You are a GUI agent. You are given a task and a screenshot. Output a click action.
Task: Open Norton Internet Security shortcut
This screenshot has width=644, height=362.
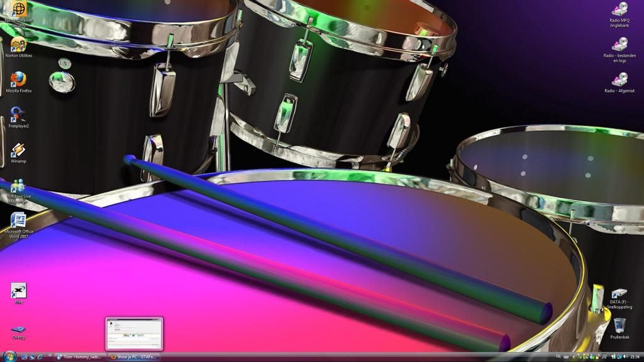tap(18, 14)
